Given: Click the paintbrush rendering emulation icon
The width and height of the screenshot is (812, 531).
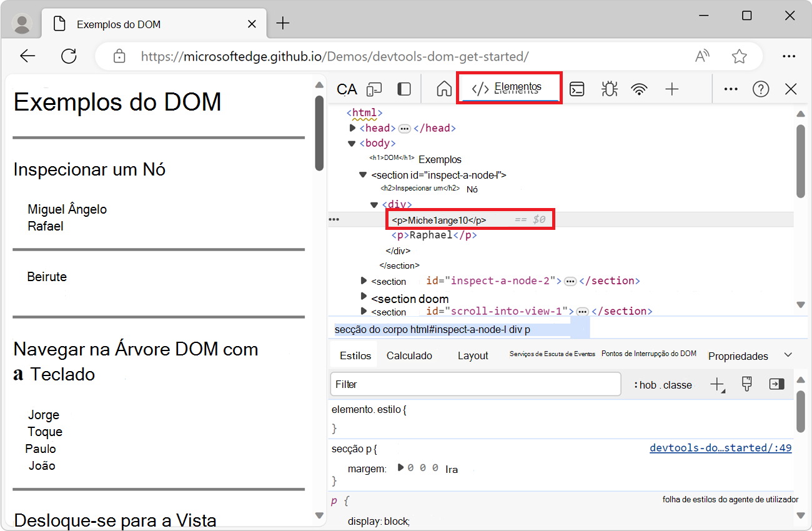Looking at the screenshot, I should click(747, 384).
